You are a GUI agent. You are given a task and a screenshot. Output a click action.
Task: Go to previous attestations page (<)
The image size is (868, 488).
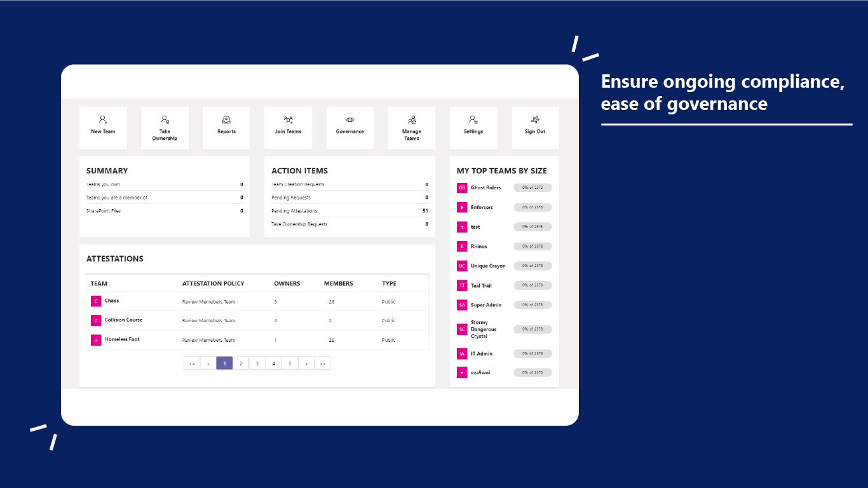coord(208,363)
